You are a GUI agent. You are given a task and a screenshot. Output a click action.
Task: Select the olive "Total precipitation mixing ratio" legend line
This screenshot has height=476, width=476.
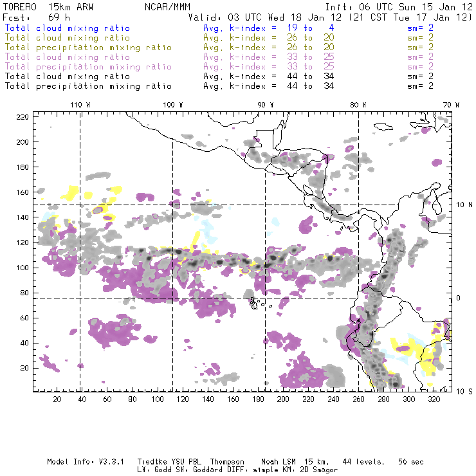coord(88,48)
